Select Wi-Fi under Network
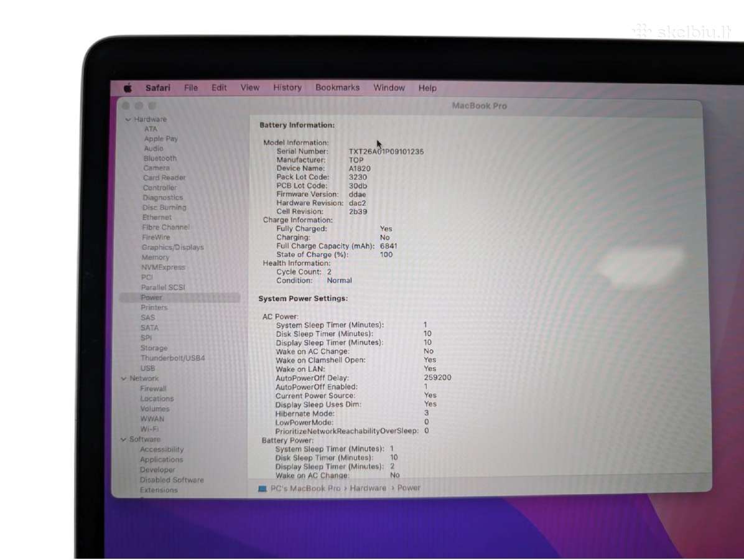The width and height of the screenshot is (744, 560). [x=149, y=429]
